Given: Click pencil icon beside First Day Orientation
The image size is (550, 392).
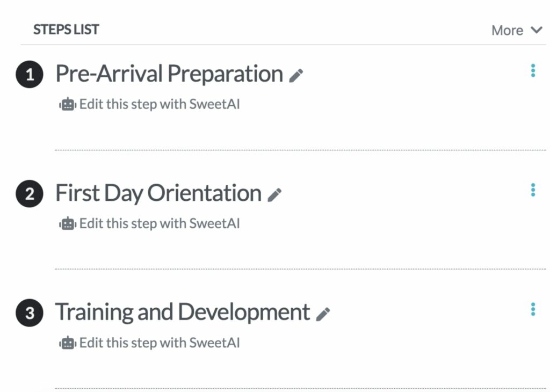Looking at the screenshot, I should (x=274, y=195).
